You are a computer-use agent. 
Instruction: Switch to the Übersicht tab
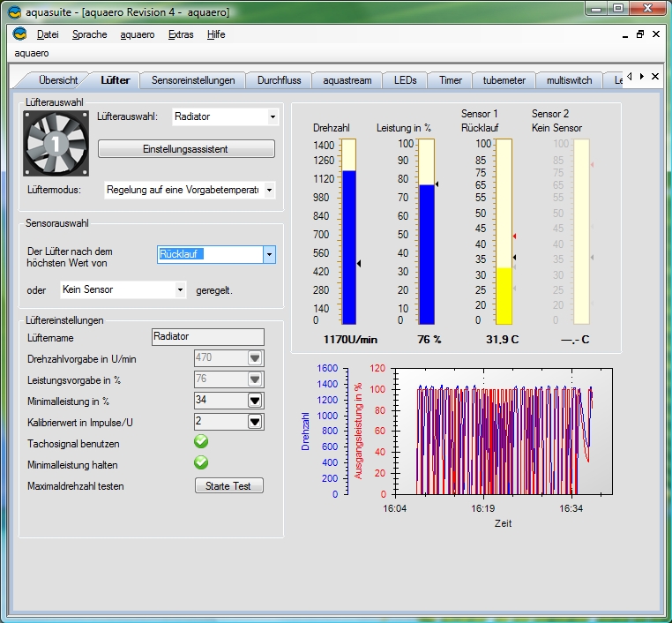(58, 80)
